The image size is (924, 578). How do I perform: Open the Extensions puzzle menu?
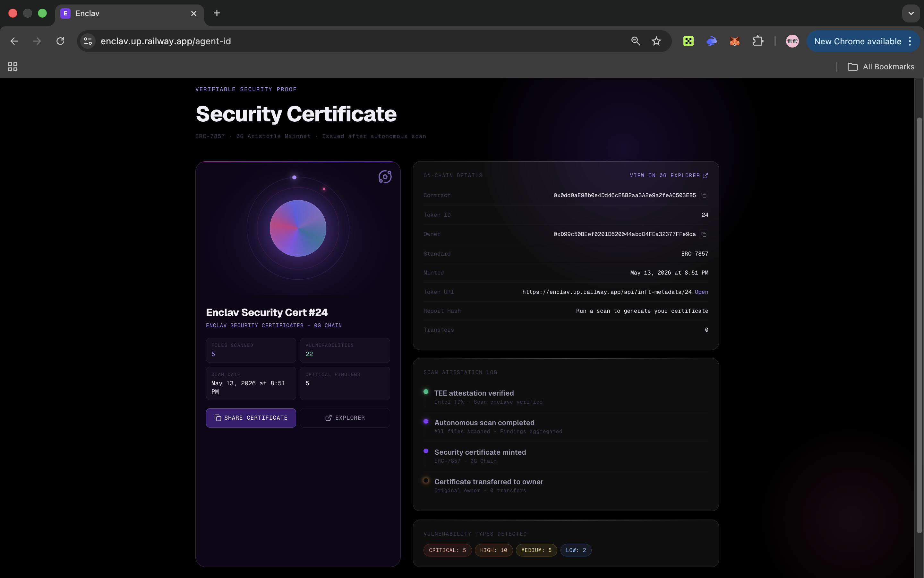(x=758, y=41)
